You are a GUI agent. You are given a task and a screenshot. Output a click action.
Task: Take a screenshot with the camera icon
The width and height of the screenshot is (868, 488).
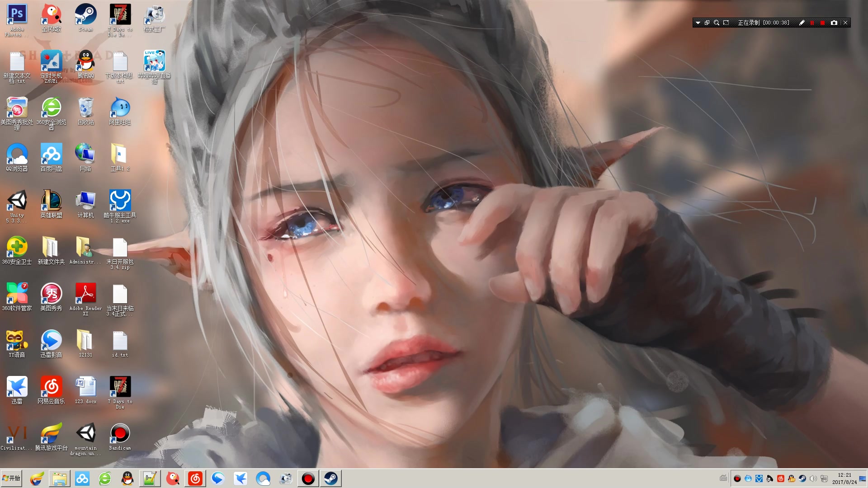[x=834, y=23]
